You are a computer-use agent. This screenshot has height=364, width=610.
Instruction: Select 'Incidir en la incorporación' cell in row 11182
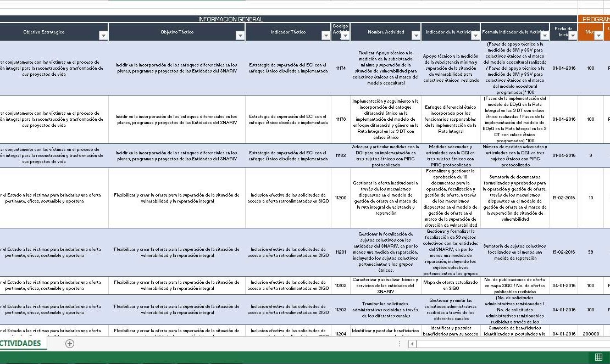pos(177,155)
